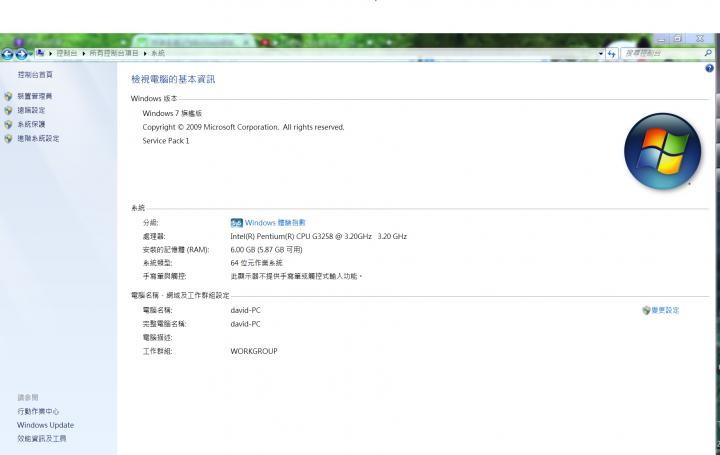Click the WORKGROUP value
Viewport: 720px width, 455px height.
254,351
